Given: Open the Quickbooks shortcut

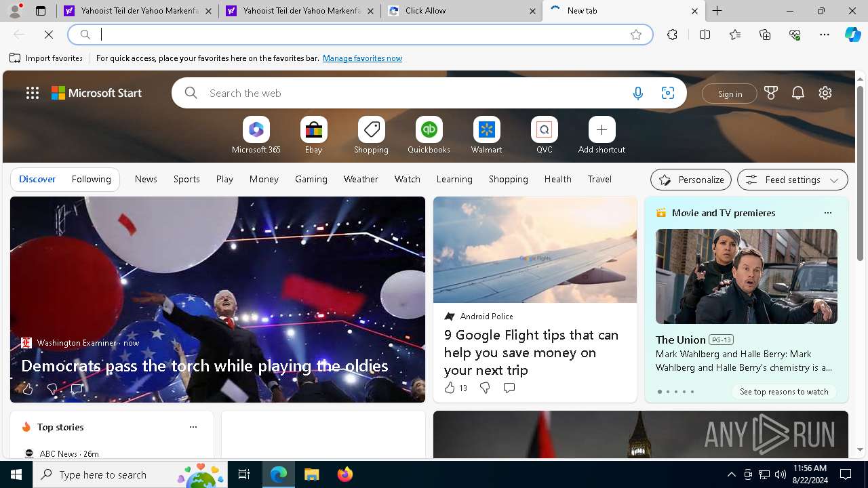Looking at the screenshot, I should 429,136.
